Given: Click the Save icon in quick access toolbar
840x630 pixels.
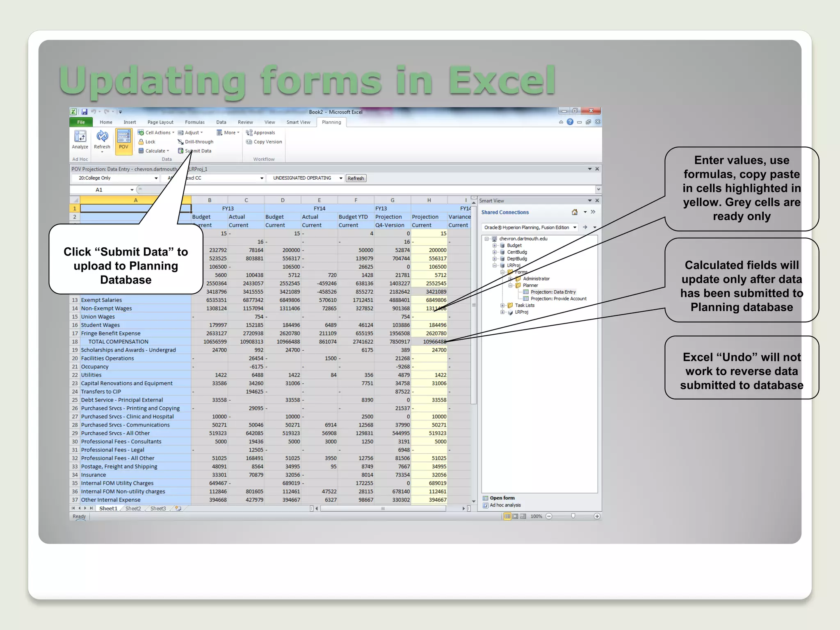Looking at the screenshot, I should (x=84, y=112).
